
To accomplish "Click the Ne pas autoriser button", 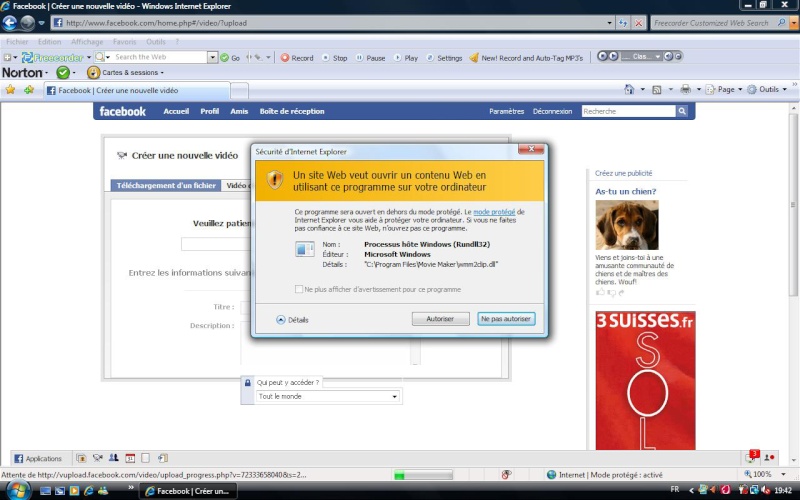I will pos(506,319).
